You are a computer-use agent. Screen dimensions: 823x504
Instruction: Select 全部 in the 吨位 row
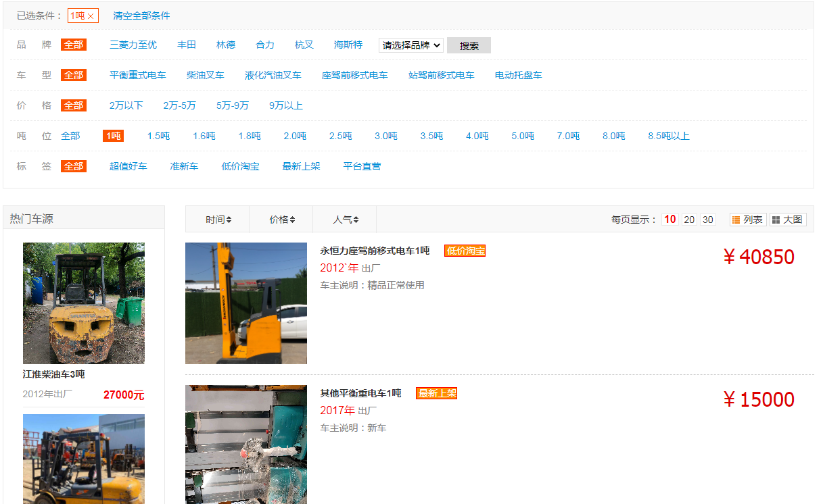70,136
